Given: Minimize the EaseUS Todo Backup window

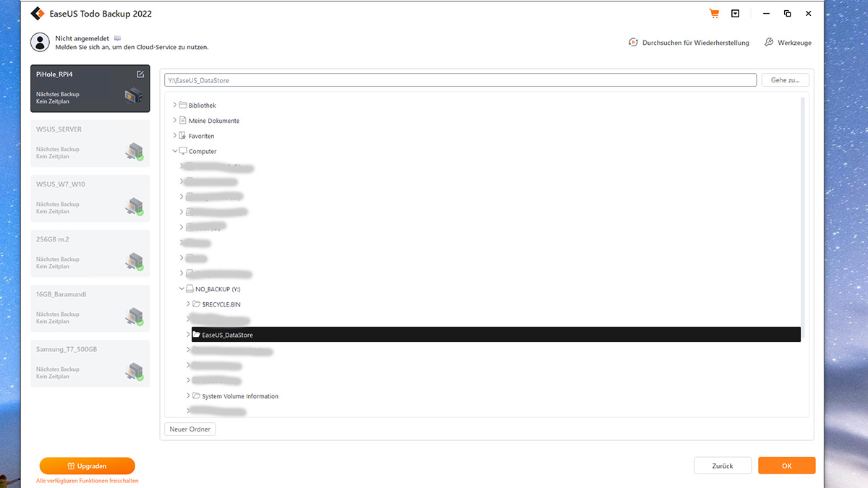Looking at the screenshot, I should tap(767, 14).
